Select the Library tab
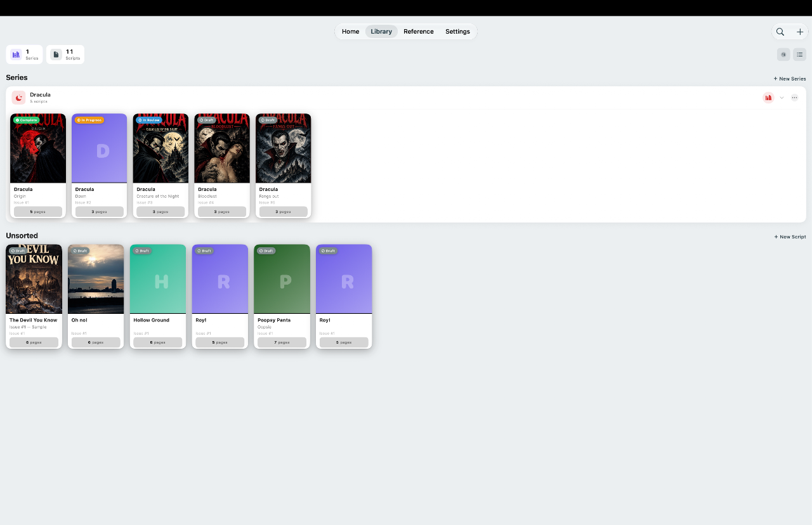 [381, 32]
